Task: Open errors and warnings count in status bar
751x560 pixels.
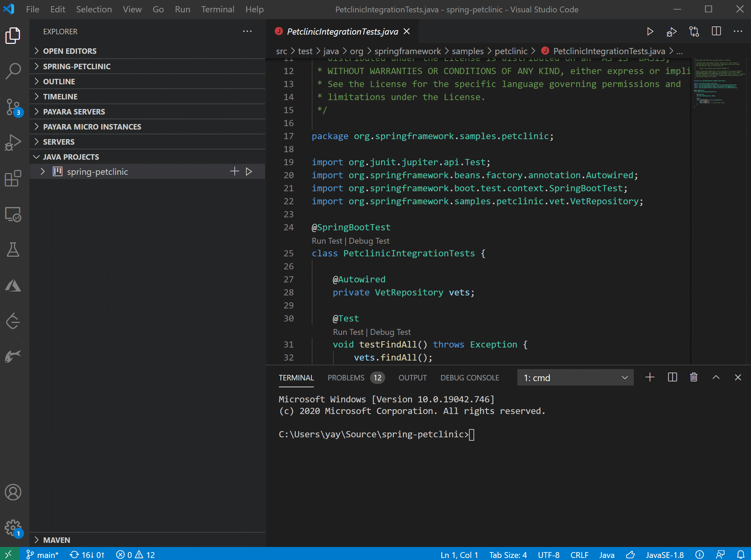Action: tap(135, 555)
